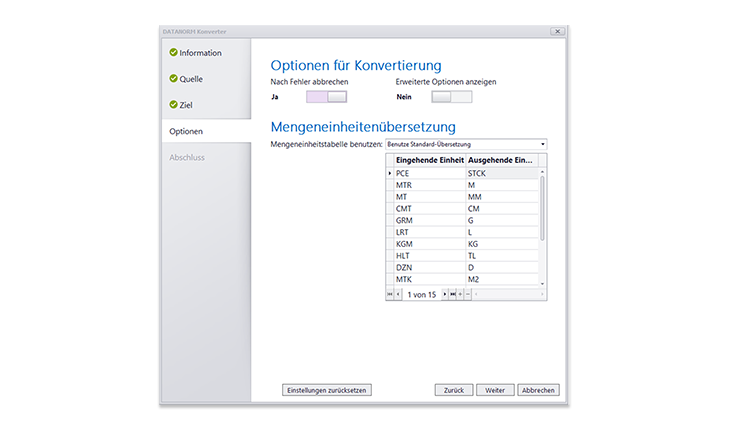This screenshot has height=430, width=729.
Task: Click the '1 von 15' record counter
Action: point(422,295)
